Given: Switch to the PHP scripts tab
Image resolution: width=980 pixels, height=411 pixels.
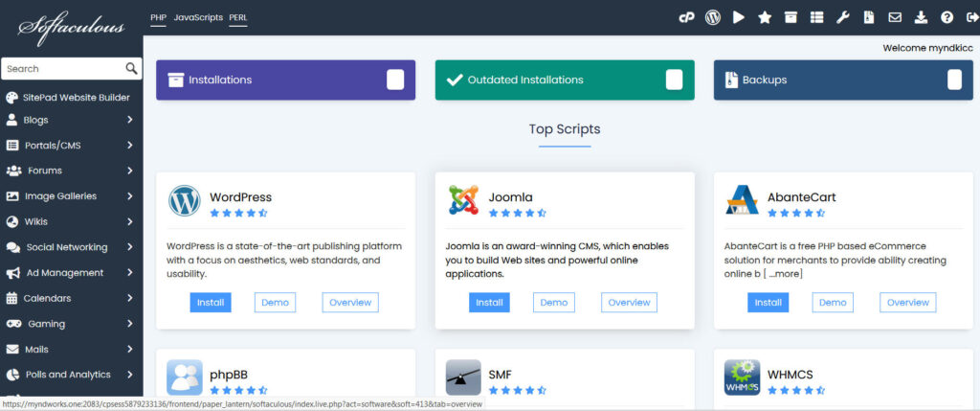Looking at the screenshot, I should (x=159, y=17).
